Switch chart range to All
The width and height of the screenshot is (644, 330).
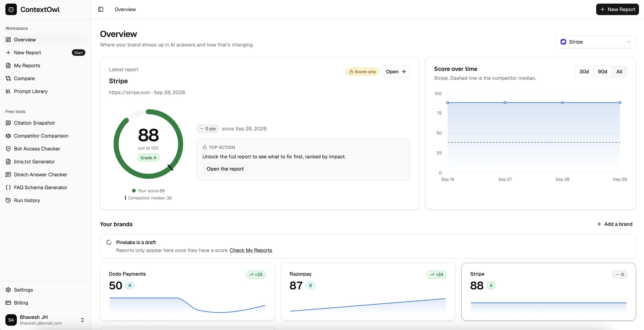[x=619, y=72]
